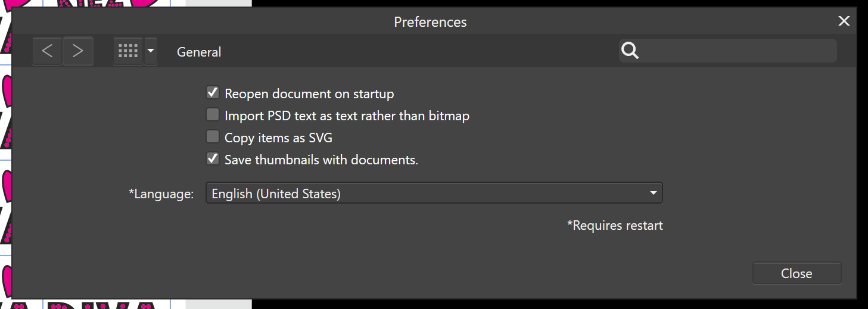Click the Preferences title bar
The height and width of the screenshot is (309, 868).
click(x=430, y=22)
